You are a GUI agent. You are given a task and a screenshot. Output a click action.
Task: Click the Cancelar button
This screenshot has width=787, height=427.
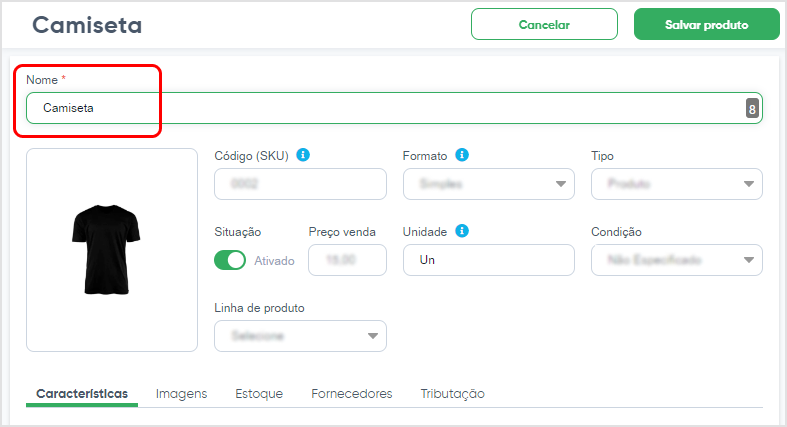(544, 24)
